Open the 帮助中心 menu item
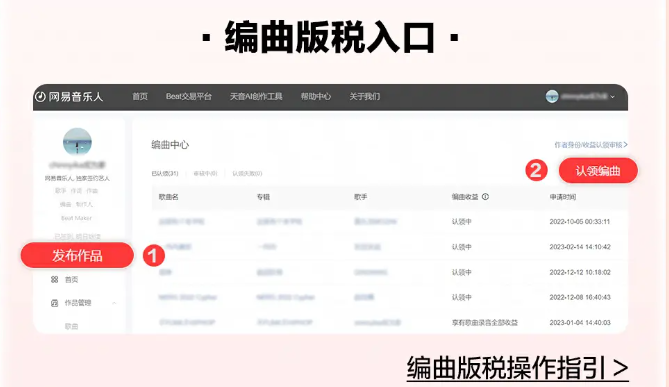The width and height of the screenshot is (669, 387). pyautogui.click(x=316, y=96)
